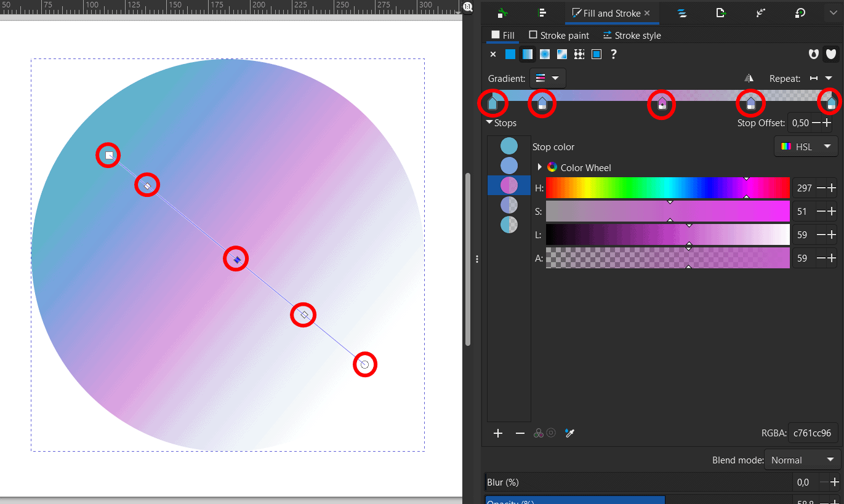Open the HSL color mode dropdown
The height and width of the screenshot is (504, 844).
tap(806, 146)
